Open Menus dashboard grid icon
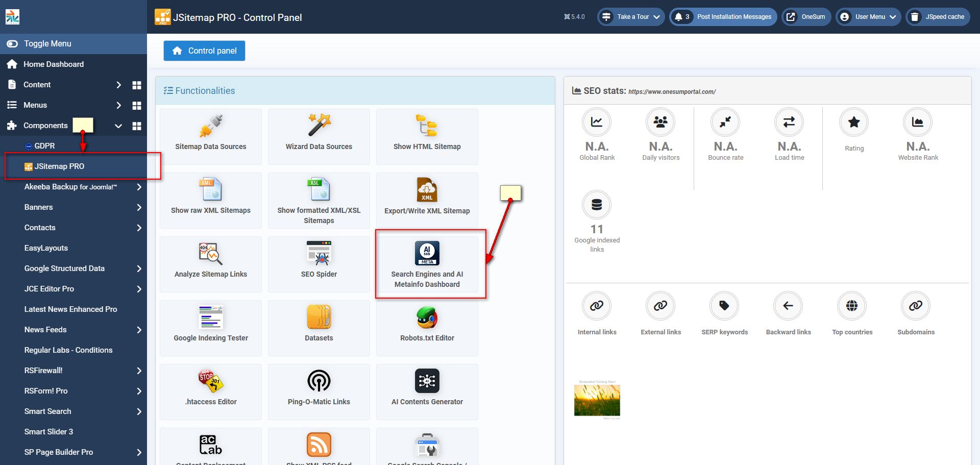The height and width of the screenshot is (465, 980). [x=137, y=105]
